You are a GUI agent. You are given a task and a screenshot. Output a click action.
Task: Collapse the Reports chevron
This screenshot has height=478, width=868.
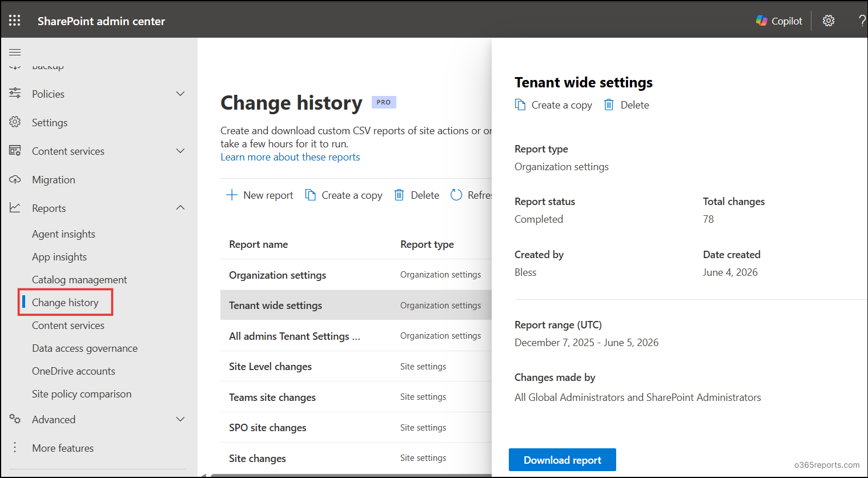(x=180, y=207)
